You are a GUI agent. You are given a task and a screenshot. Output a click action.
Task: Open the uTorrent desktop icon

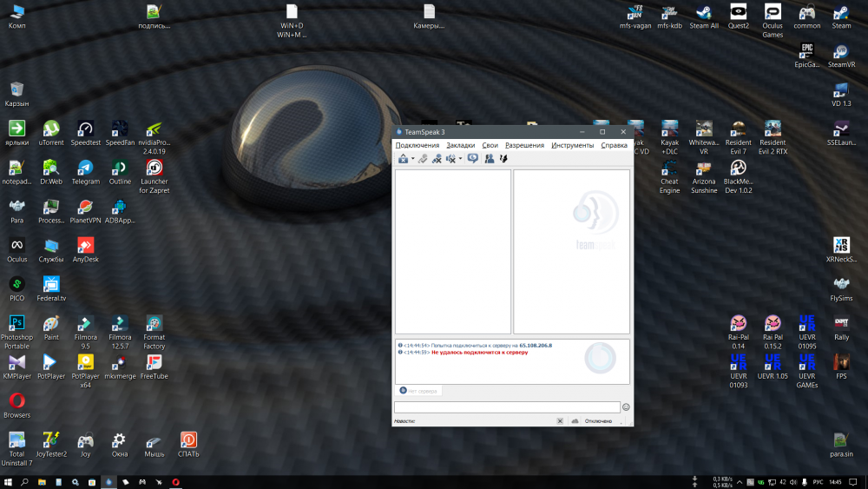(x=51, y=129)
